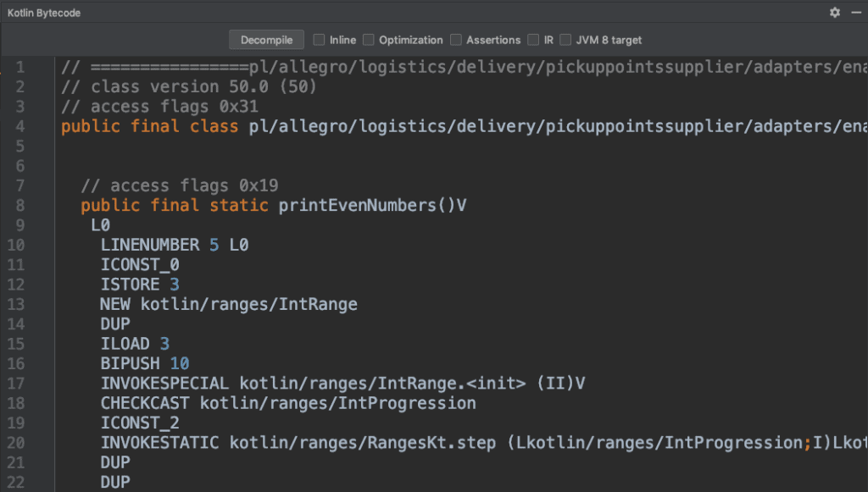Enable the Optimization checkbox

click(x=369, y=39)
